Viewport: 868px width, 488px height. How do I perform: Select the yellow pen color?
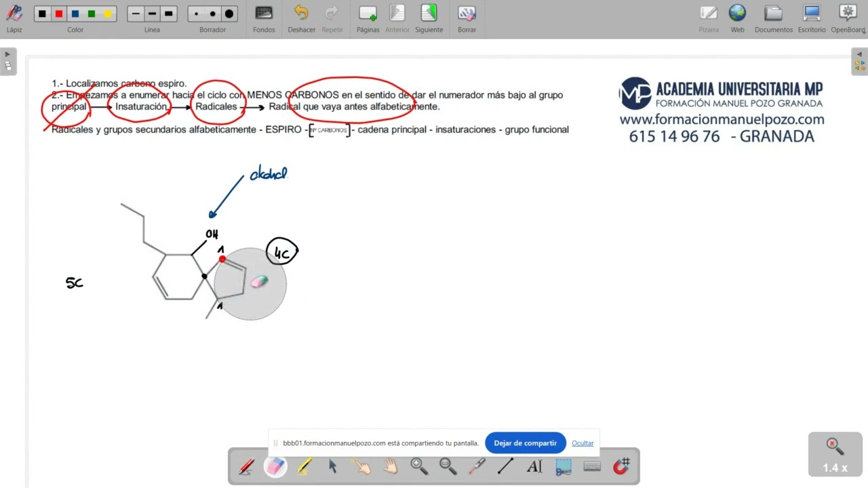tap(108, 14)
